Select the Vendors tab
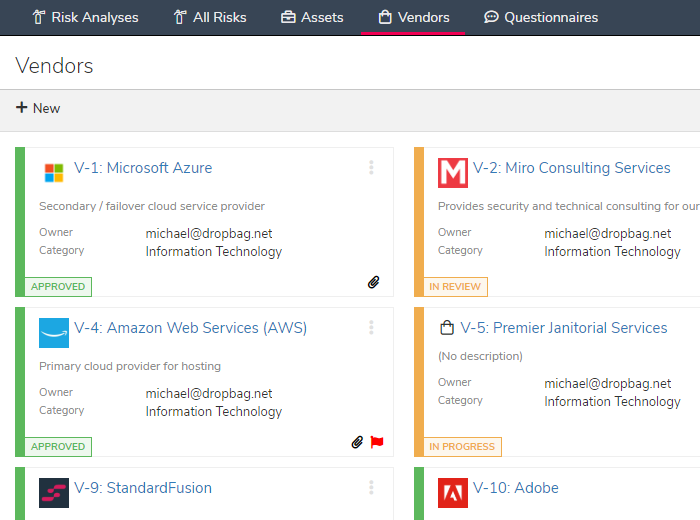This screenshot has height=520, width=700. point(413,17)
